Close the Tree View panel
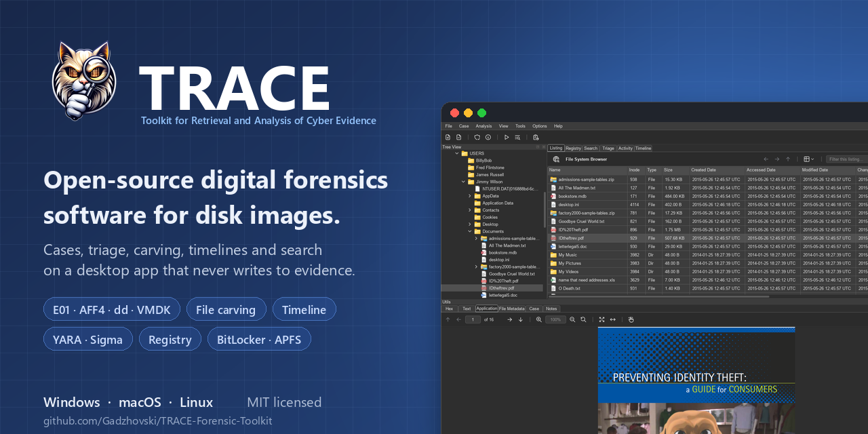868x434 pixels. point(544,147)
